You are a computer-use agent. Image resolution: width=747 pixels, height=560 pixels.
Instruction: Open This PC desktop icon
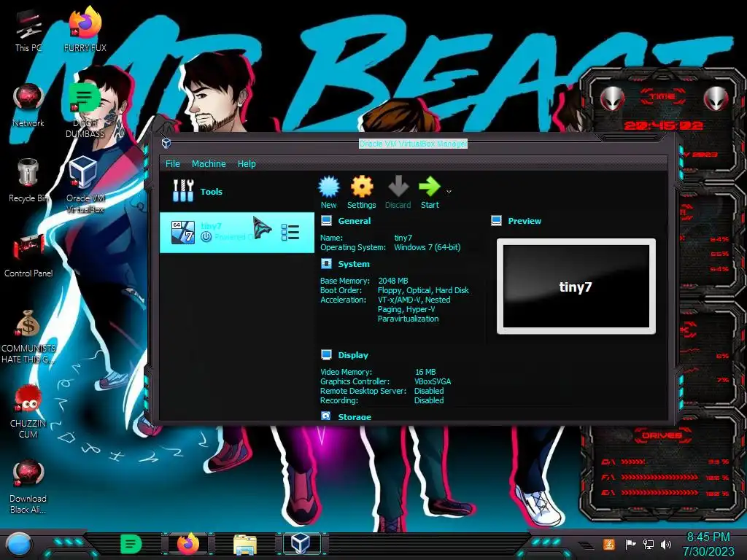tap(28, 31)
